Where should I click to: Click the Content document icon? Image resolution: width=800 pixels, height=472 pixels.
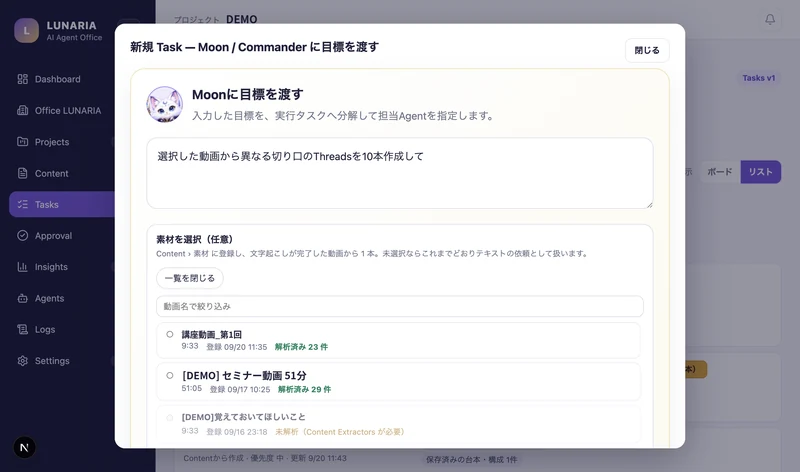(x=22, y=173)
